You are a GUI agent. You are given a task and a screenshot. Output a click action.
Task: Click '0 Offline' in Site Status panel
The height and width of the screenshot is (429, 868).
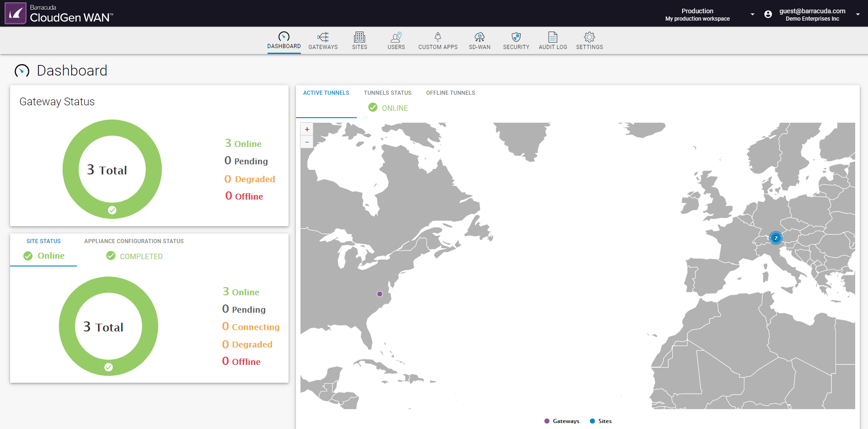coord(241,361)
